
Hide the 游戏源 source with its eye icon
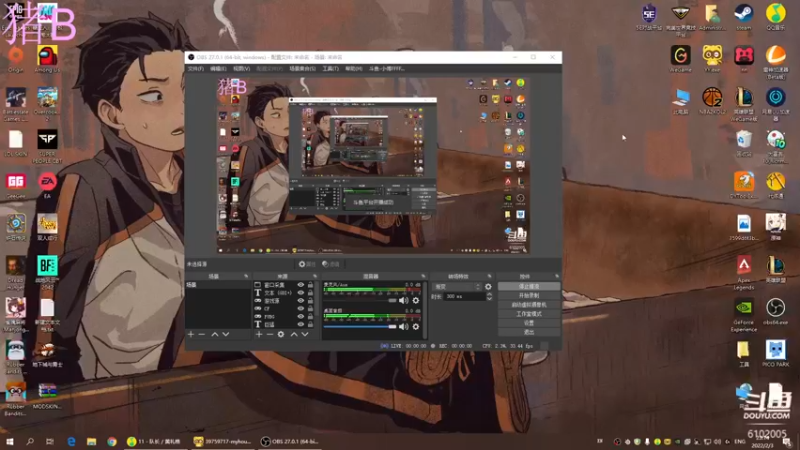tap(301, 301)
